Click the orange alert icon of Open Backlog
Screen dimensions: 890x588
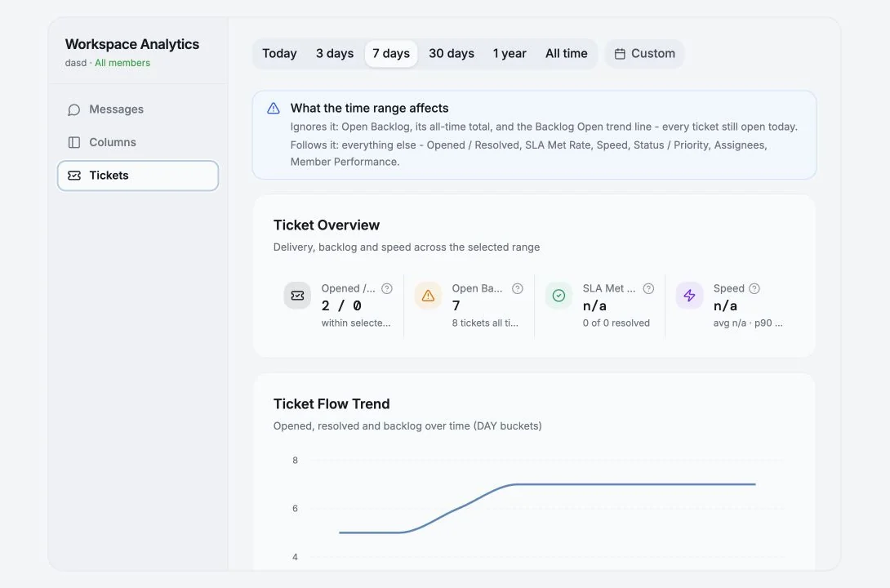tap(428, 296)
